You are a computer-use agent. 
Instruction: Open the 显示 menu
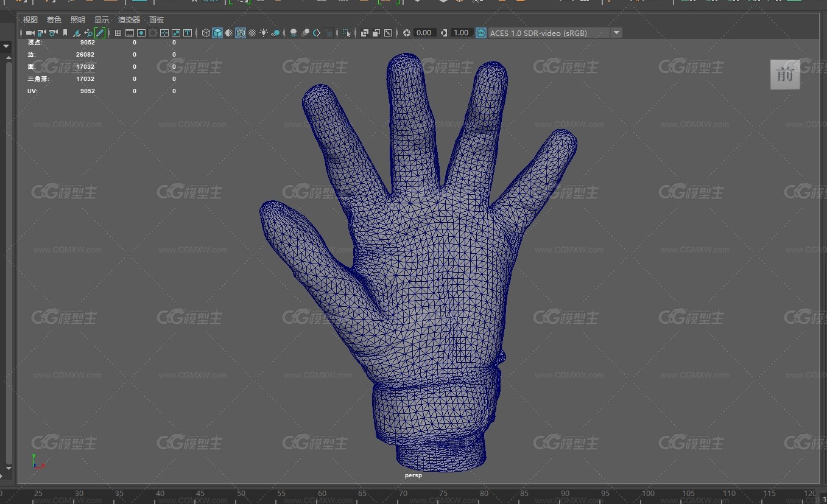point(102,19)
